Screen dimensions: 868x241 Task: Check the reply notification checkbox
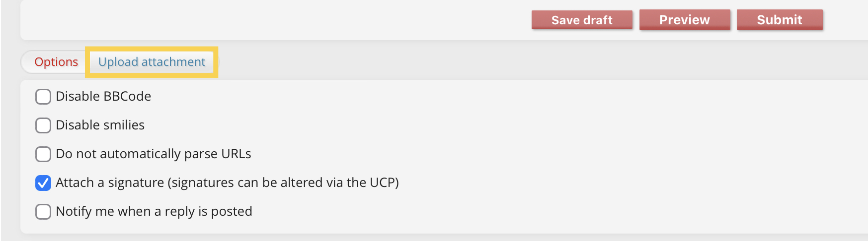click(43, 212)
